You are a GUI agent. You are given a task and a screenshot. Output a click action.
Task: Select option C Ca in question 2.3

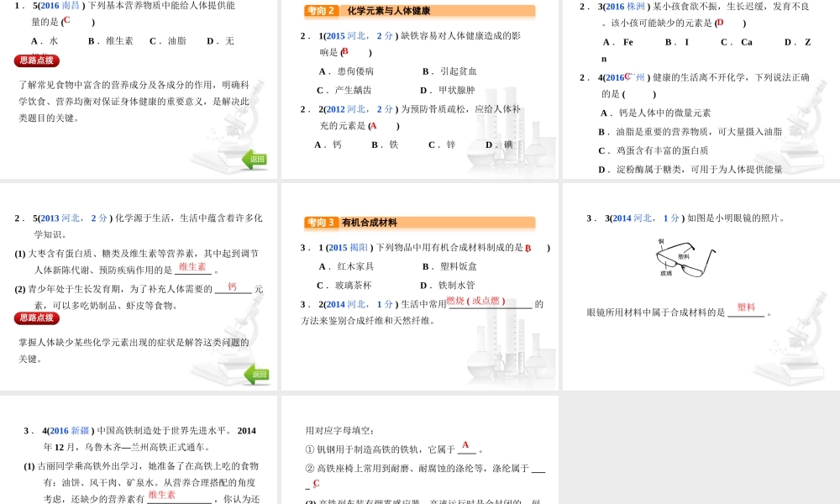click(x=737, y=42)
